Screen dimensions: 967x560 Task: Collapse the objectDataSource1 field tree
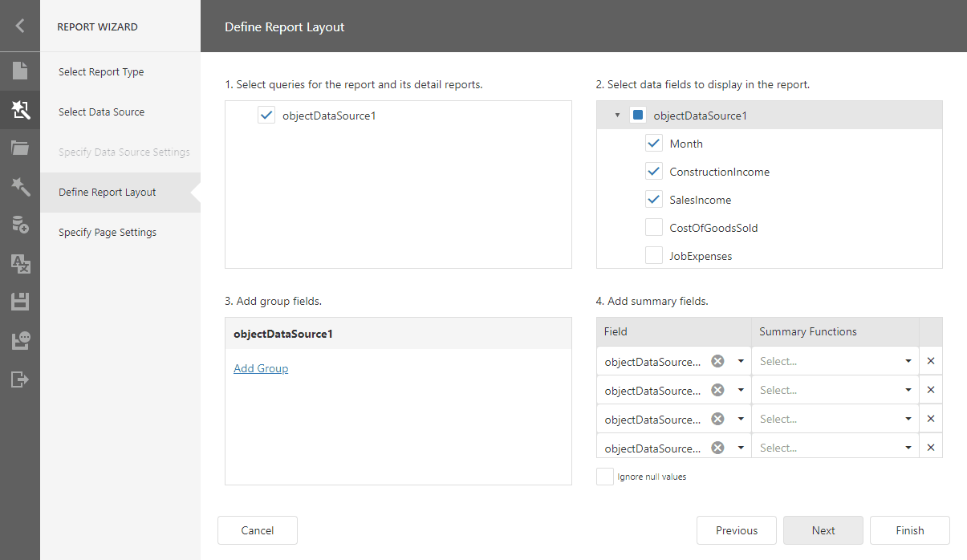[x=616, y=115]
